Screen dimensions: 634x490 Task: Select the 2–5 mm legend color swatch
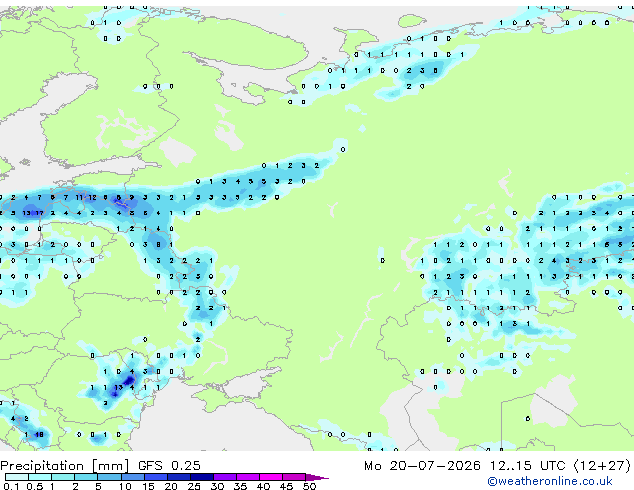point(86,477)
